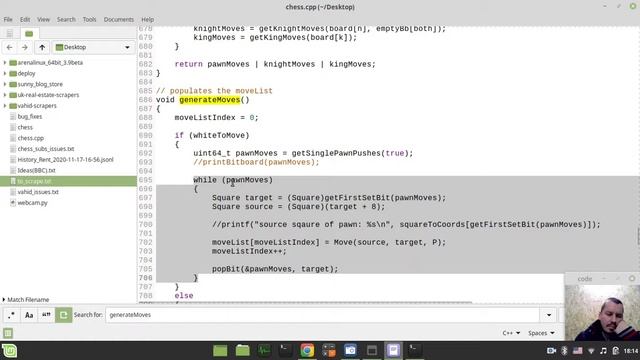Open the View menu
This screenshot has height=360, width=640.
coord(43,19)
